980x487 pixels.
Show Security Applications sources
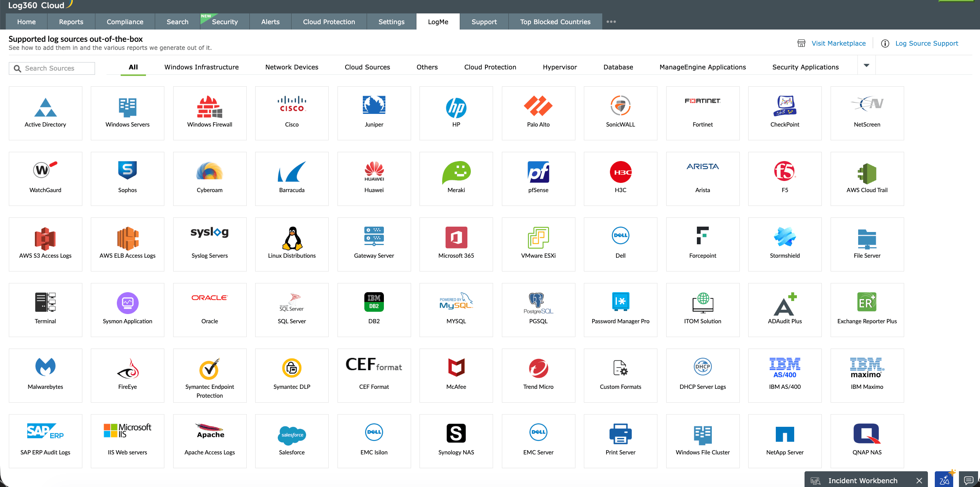click(805, 67)
